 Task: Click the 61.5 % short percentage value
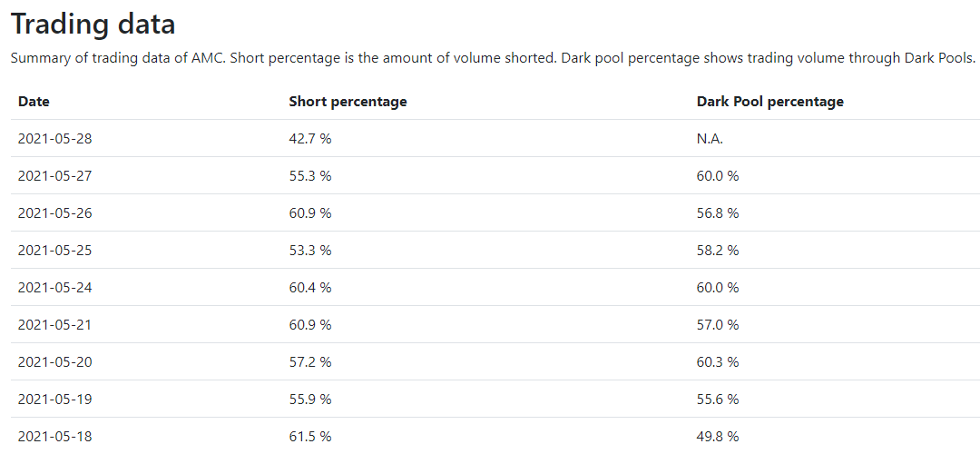coord(309,437)
